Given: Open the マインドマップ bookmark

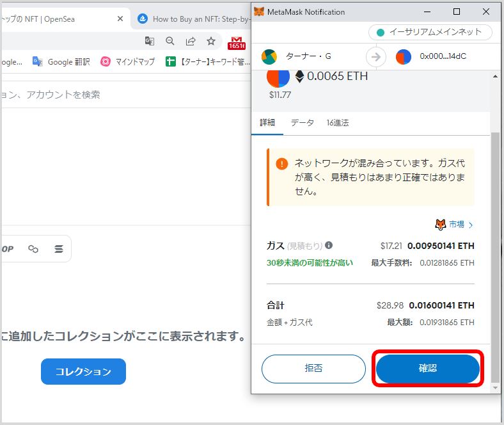Looking at the screenshot, I should click(128, 61).
